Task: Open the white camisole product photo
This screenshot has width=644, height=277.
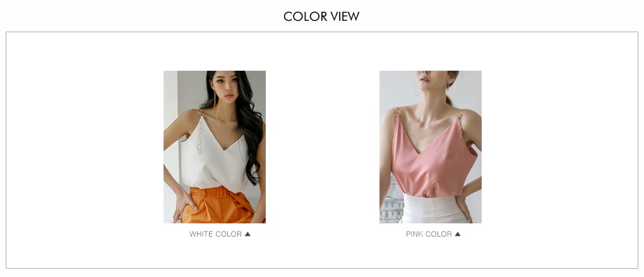Action: pyautogui.click(x=215, y=147)
